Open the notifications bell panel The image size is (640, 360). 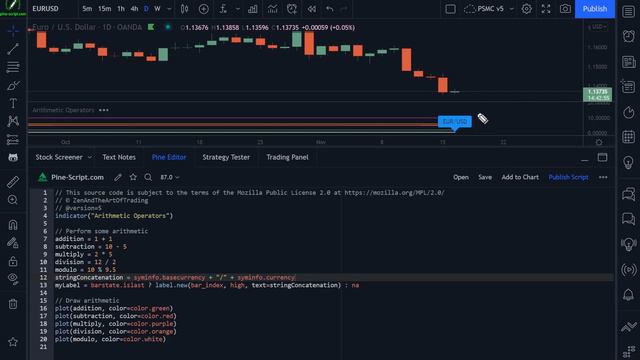[x=629, y=295]
